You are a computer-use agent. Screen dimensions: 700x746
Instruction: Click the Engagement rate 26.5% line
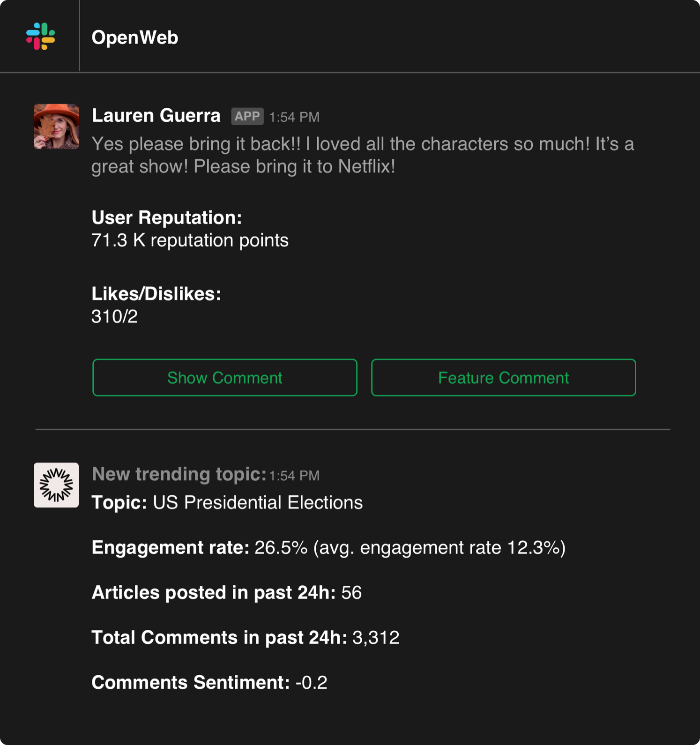point(328,547)
